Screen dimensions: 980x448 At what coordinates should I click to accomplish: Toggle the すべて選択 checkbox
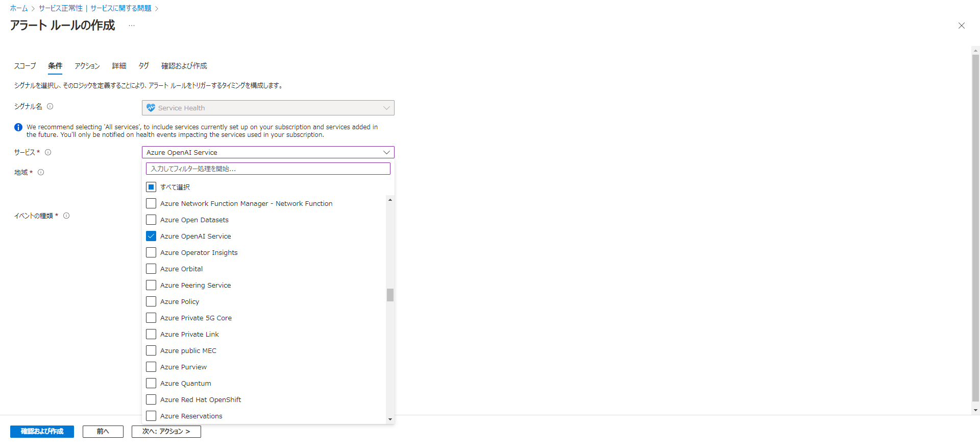click(x=151, y=187)
